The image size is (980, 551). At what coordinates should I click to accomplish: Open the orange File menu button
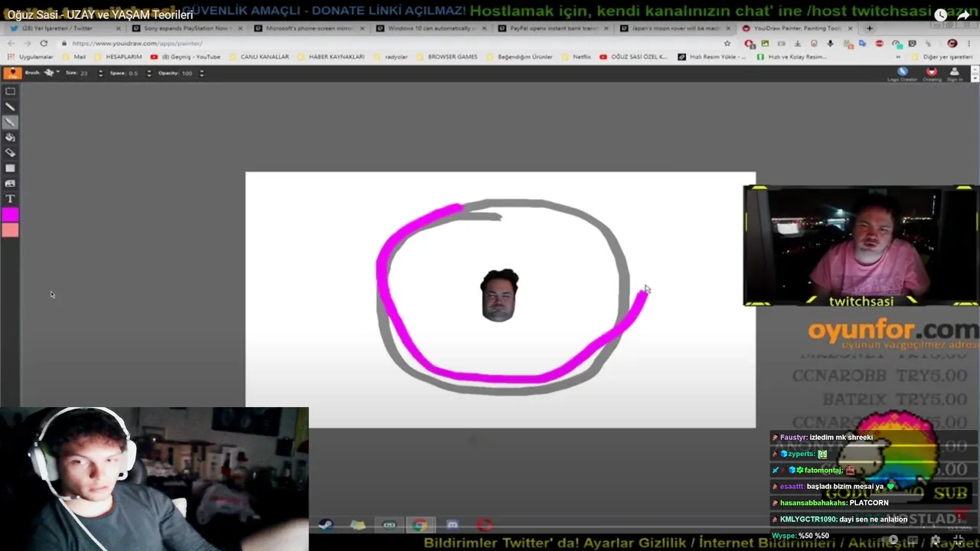[12, 73]
